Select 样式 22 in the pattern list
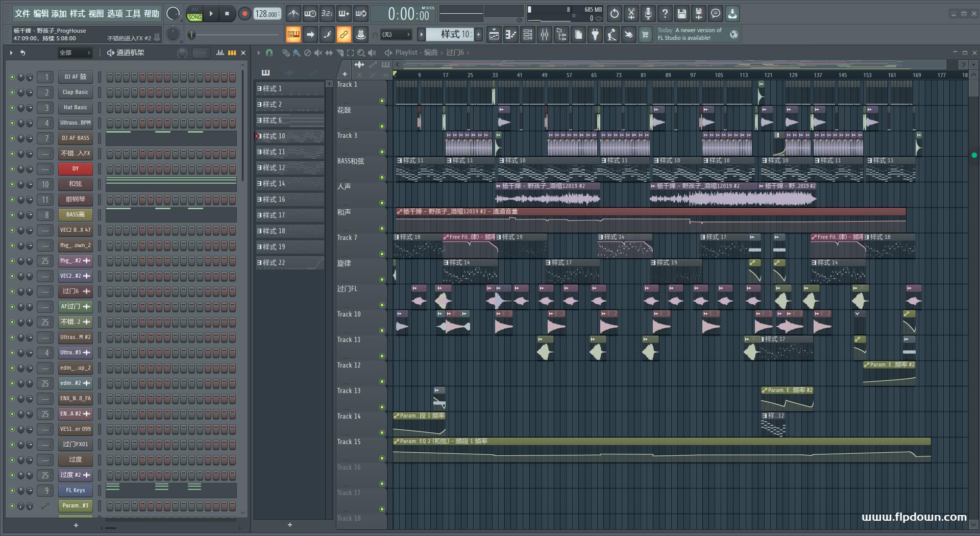 tap(290, 263)
